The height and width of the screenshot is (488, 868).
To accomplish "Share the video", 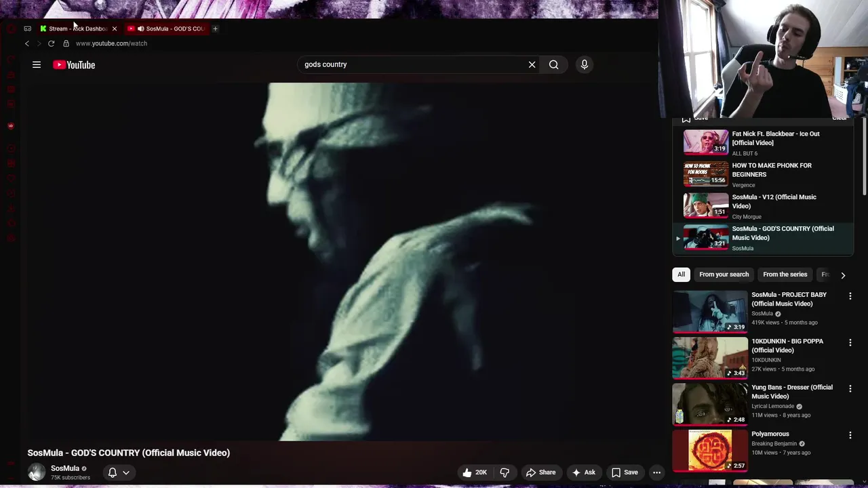I will (x=540, y=472).
